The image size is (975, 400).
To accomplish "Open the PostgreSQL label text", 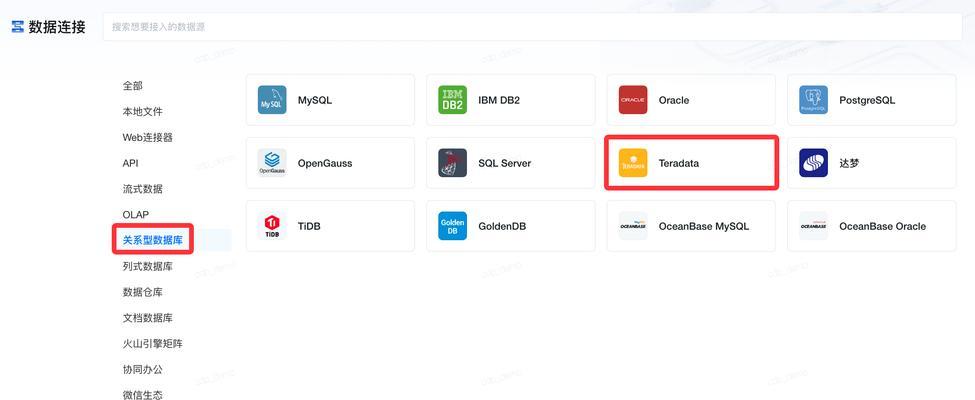I will coord(867,100).
